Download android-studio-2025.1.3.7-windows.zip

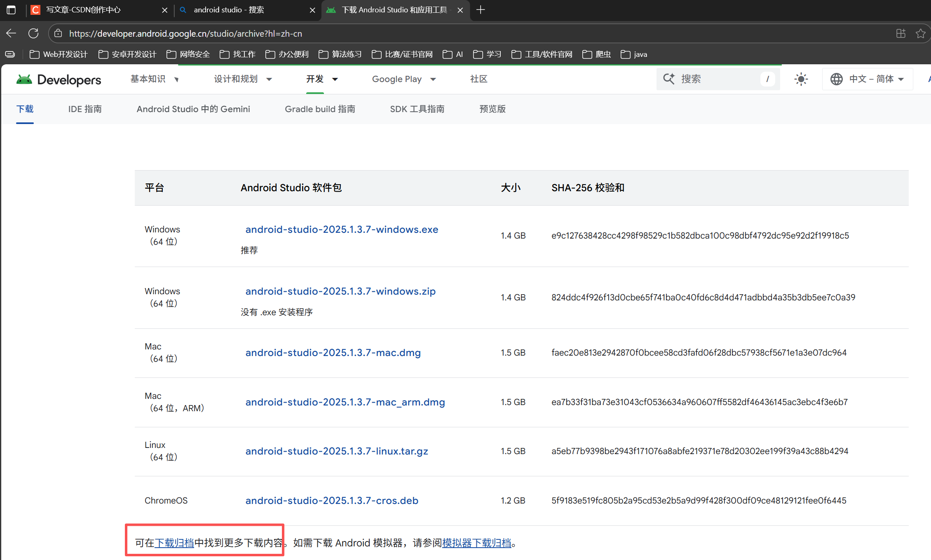point(340,291)
